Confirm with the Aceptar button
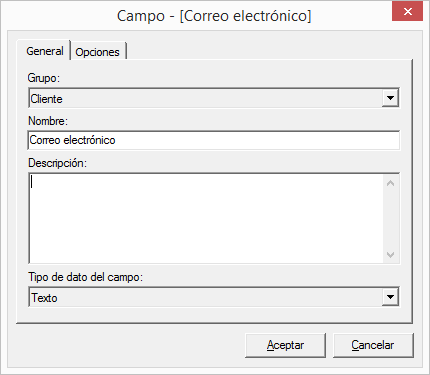This screenshot has width=430, height=375. click(285, 345)
